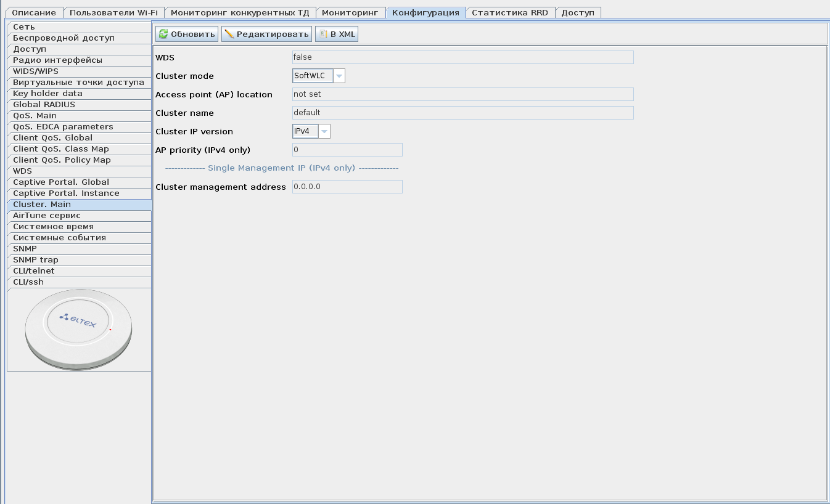This screenshot has width=830, height=504.
Task: Click the WDS value field
Action: tap(462, 57)
